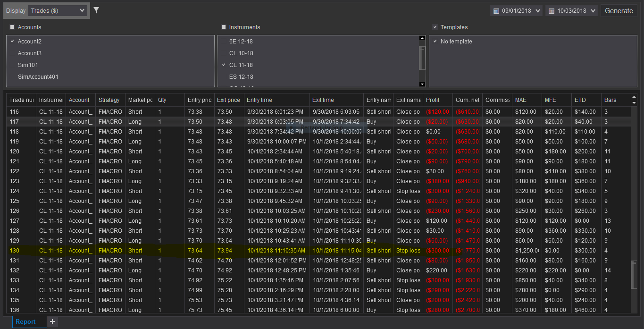Open the start date calendar icon
Viewport: 644px width, 329px height.
pos(496,11)
